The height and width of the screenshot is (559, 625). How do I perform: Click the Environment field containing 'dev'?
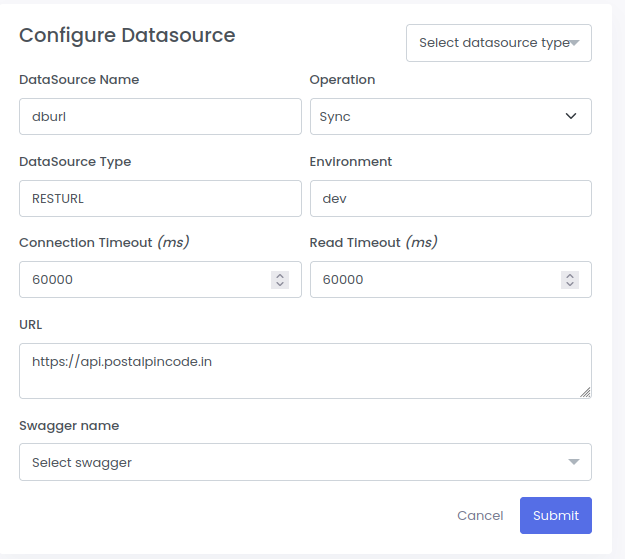[x=450, y=198]
